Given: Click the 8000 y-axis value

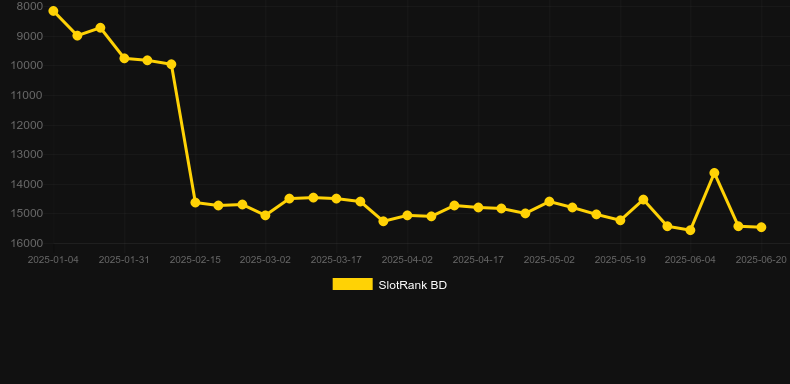Looking at the screenshot, I should click(x=30, y=7).
